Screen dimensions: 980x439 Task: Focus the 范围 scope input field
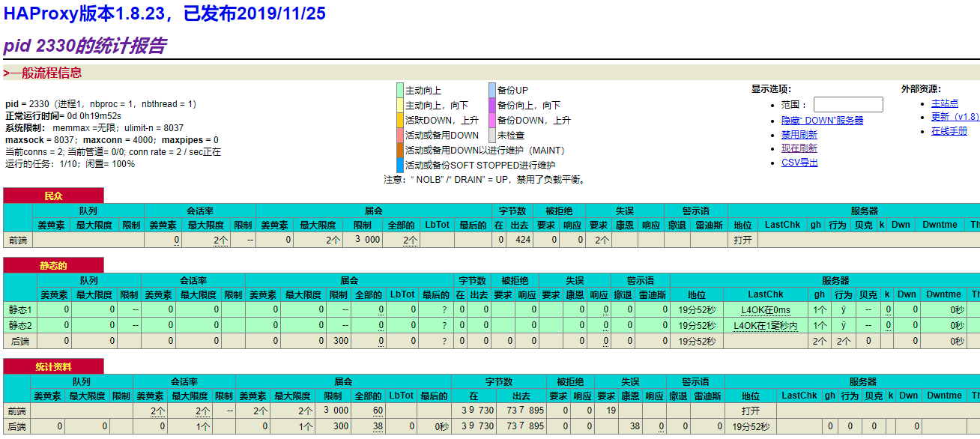(848, 105)
